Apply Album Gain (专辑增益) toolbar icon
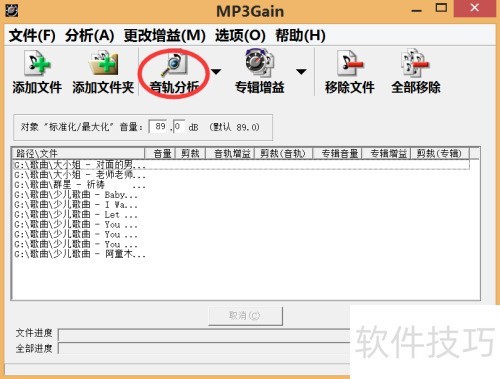This screenshot has width=500, height=379. (260, 63)
